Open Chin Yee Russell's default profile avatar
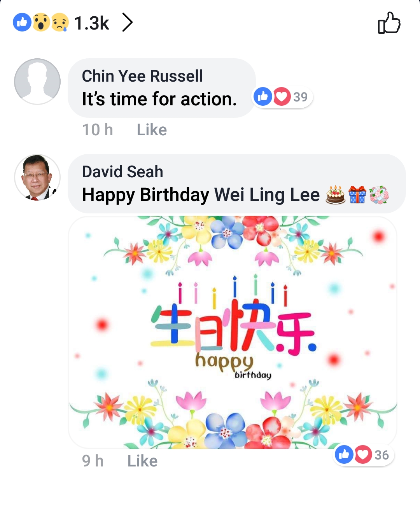The image size is (420, 517). click(x=37, y=82)
